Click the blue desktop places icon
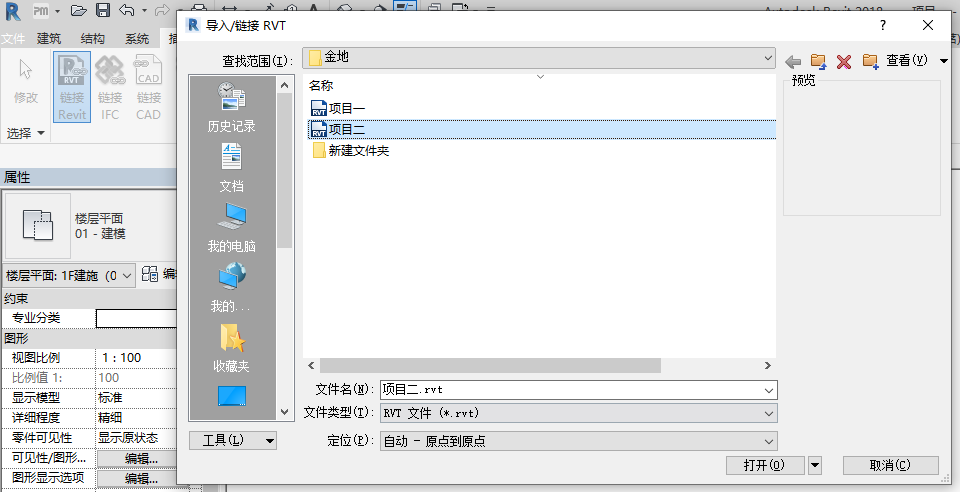This screenshot has width=960, height=492. 231,397
